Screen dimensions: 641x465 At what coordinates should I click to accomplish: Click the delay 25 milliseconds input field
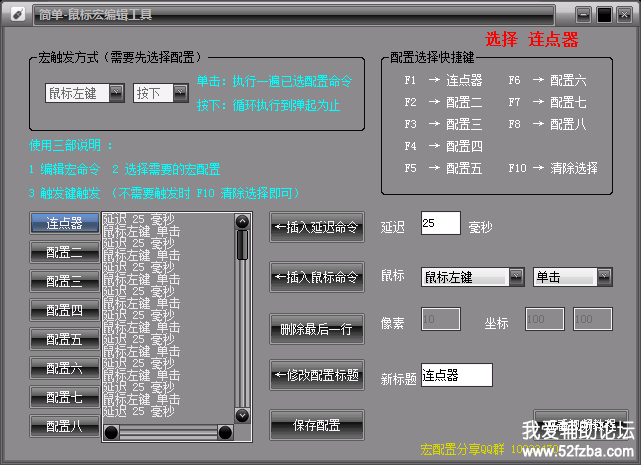[441, 223]
